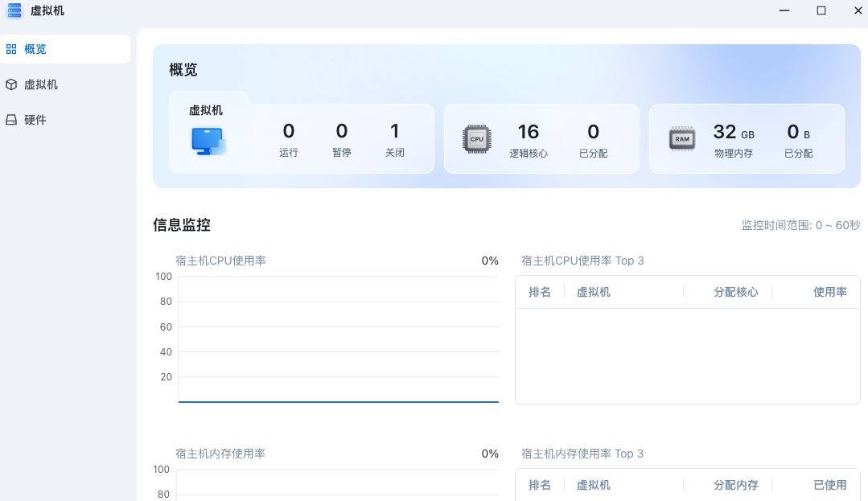The image size is (868, 501).
Task: Click the 宿主机CPU使用率 Top 3 title
Action: tap(582, 261)
